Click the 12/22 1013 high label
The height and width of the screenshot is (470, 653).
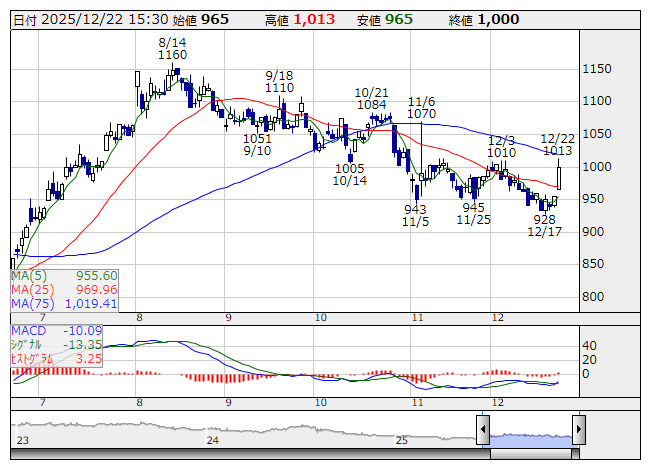557,145
